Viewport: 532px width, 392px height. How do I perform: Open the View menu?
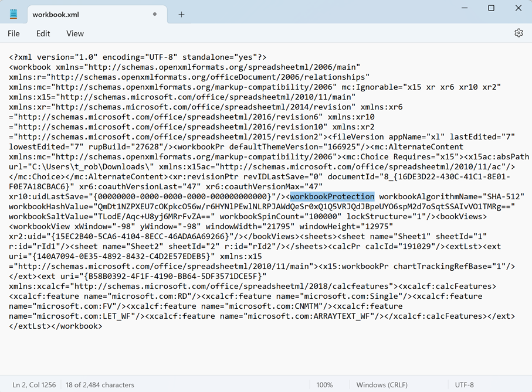point(75,33)
